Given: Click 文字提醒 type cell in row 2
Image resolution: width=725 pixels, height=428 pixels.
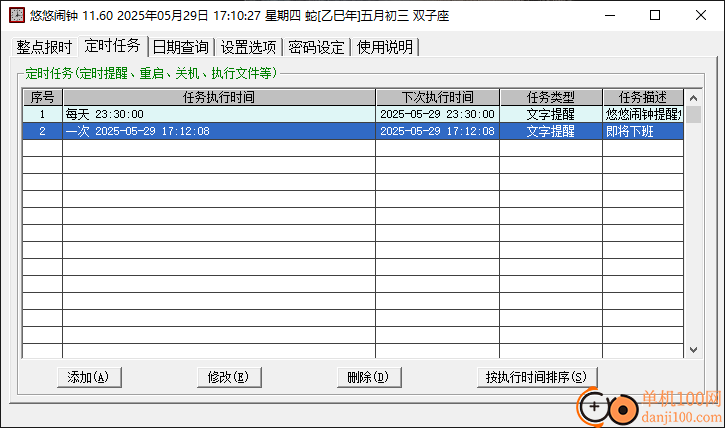Looking at the screenshot, I should click(551, 131).
